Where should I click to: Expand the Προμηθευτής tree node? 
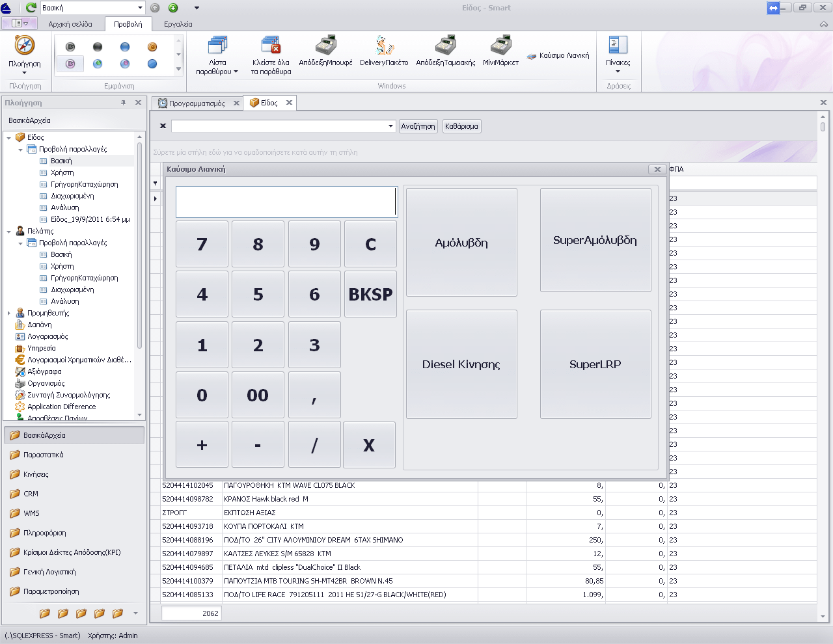[x=8, y=313]
